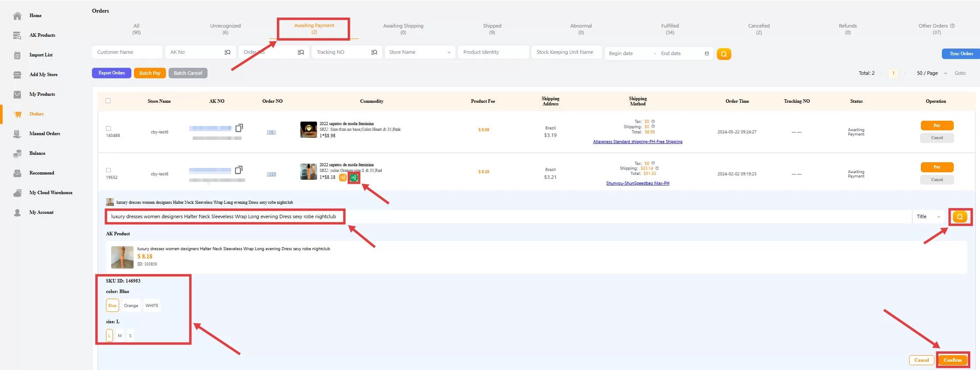
Task: Click the orange link icon on order 1059
Action: [x=343, y=178]
